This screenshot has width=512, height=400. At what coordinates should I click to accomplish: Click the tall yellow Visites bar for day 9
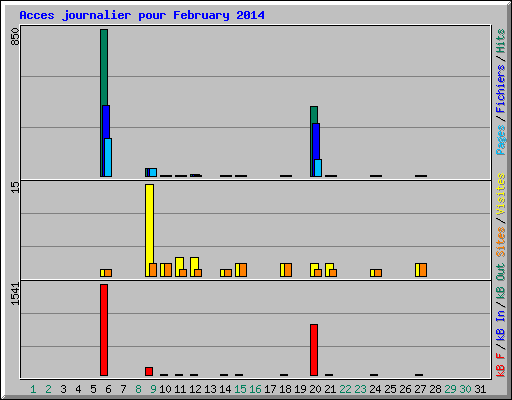149,223
